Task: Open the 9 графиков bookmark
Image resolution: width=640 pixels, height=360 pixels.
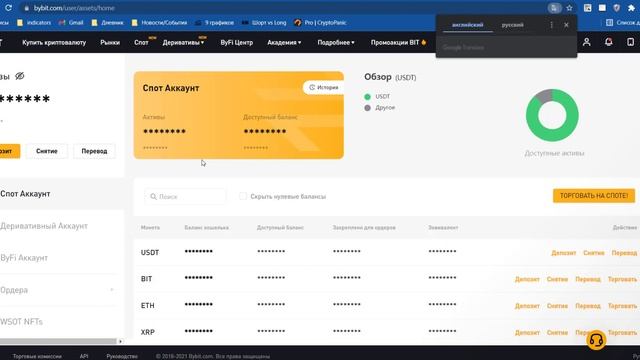Action: [214, 23]
